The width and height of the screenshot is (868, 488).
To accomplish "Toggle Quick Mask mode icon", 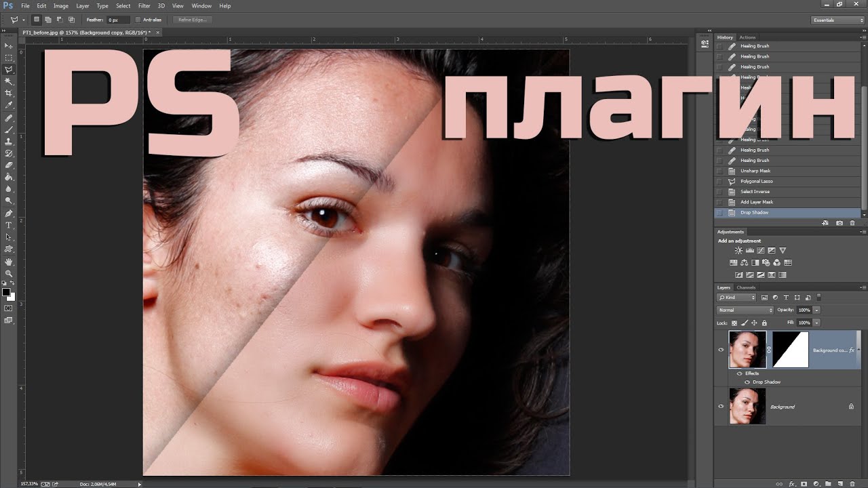I will [x=9, y=308].
